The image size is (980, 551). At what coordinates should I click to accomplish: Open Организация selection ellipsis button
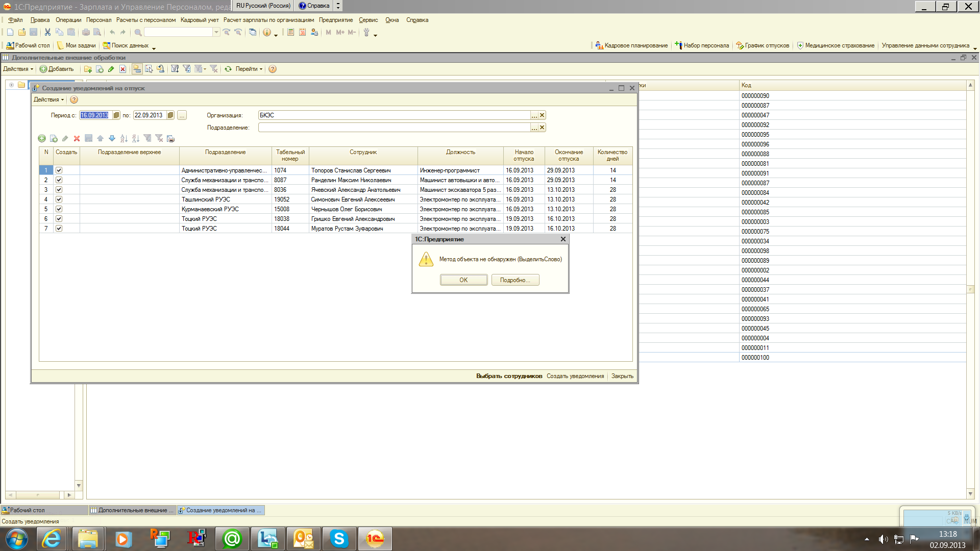tap(534, 115)
